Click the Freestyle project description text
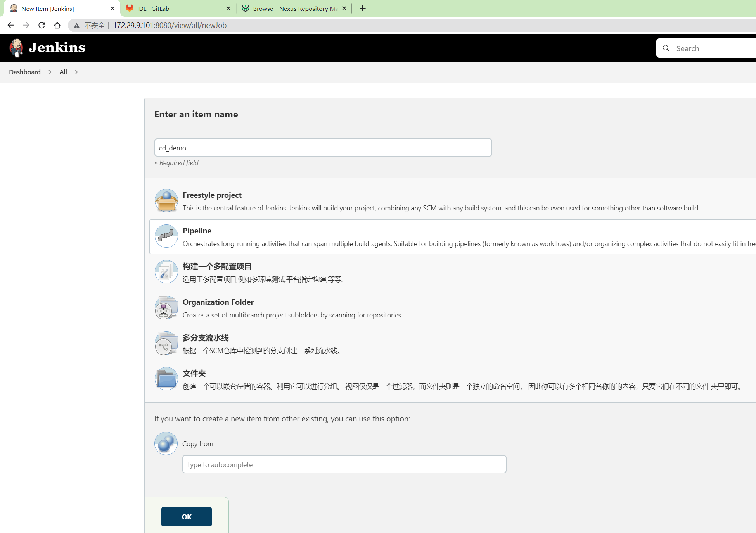This screenshot has height=533, width=756. pyautogui.click(x=441, y=208)
